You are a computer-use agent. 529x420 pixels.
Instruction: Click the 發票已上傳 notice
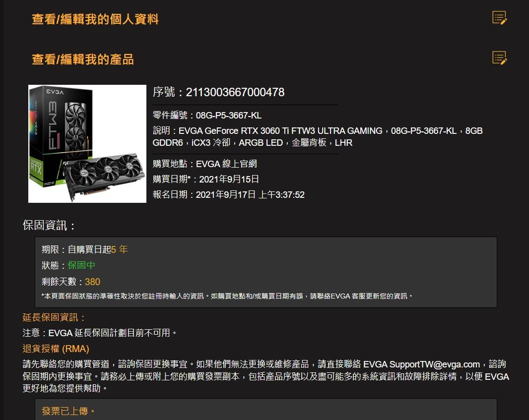point(68,411)
